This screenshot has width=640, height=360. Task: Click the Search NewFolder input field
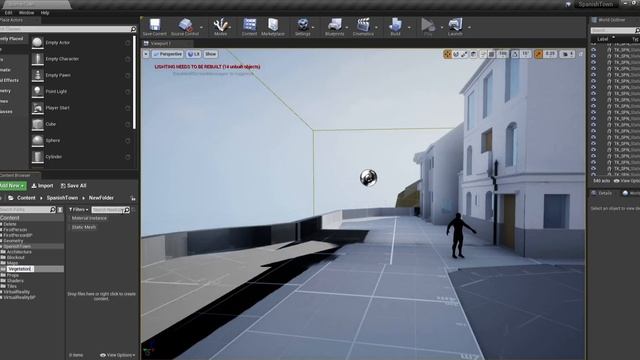(x=111, y=209)
